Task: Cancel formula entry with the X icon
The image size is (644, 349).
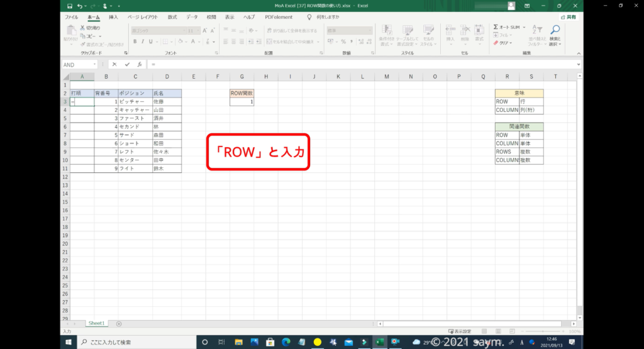Action: pos(114,64)
